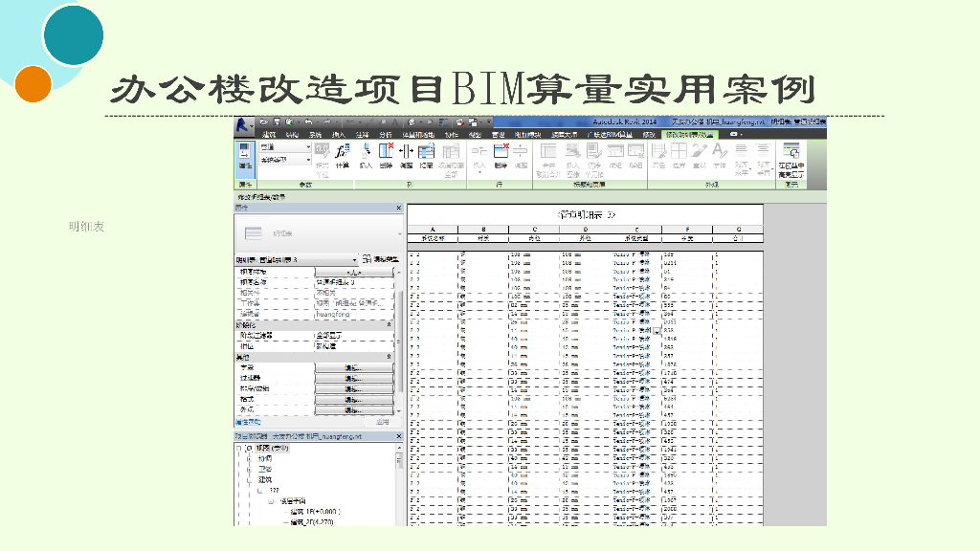The width and height of the screenshot is (980, 551).
Task: Click the 编辑类型 (Edit Type) button
Action: 379,259
